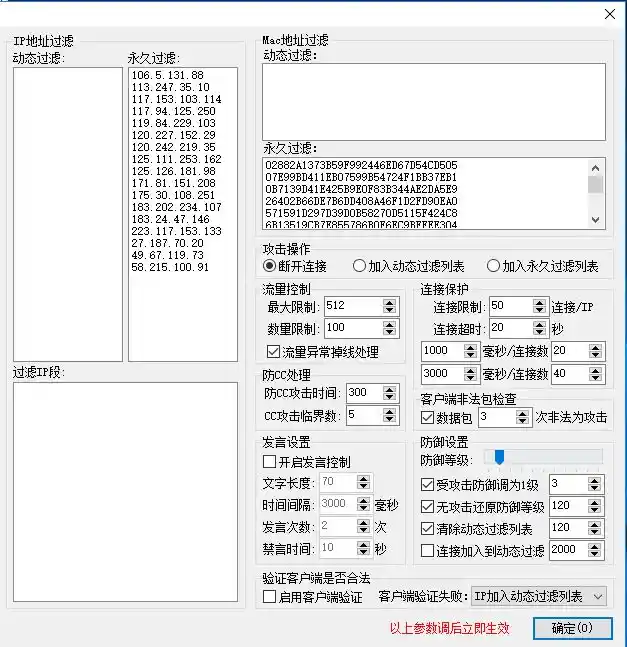Select IP 106.5.131.88 in the list
Viewport: 627px width, 647px height.
(x=168, y=75)
